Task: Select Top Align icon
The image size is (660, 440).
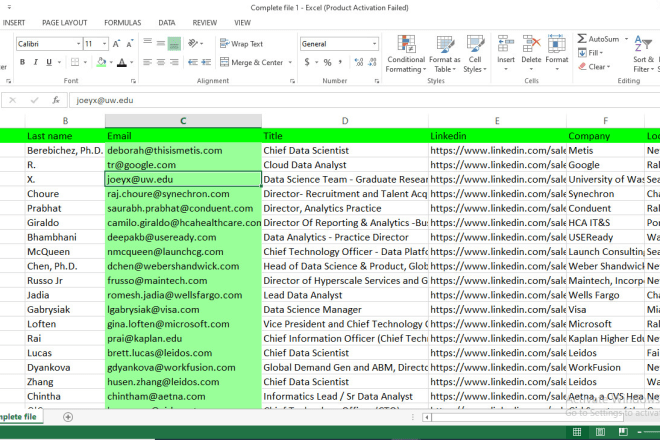Action: [147, 43]
